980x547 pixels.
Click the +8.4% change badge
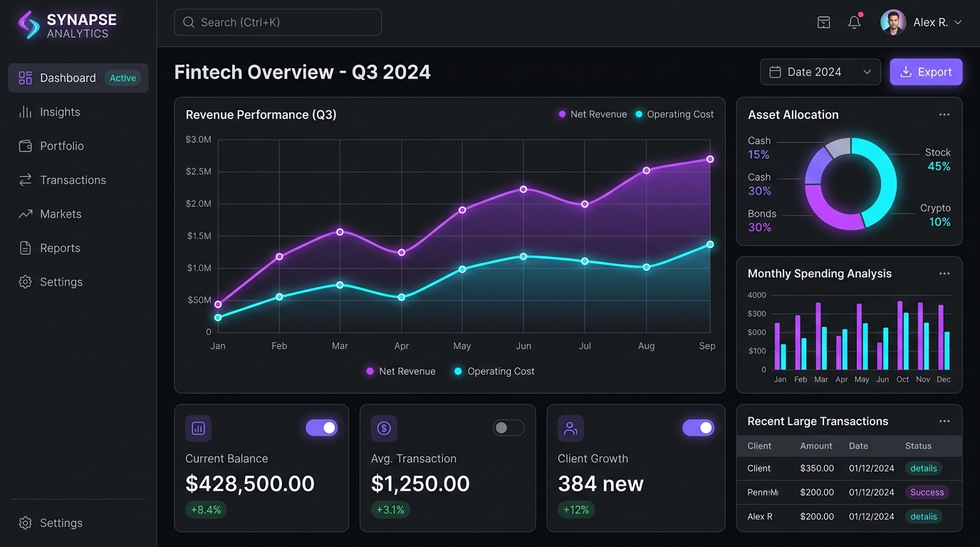click(206, 510)
